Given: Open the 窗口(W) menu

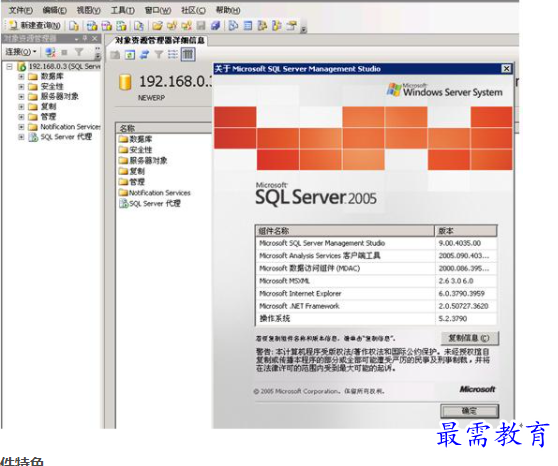Looking at the screenshot, I should 158,10.
